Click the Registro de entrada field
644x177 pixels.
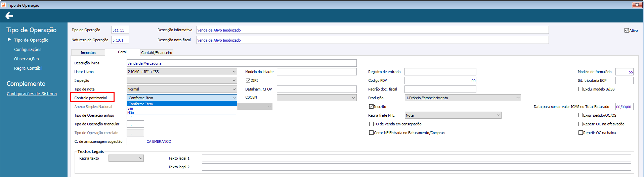coord(440,72)
